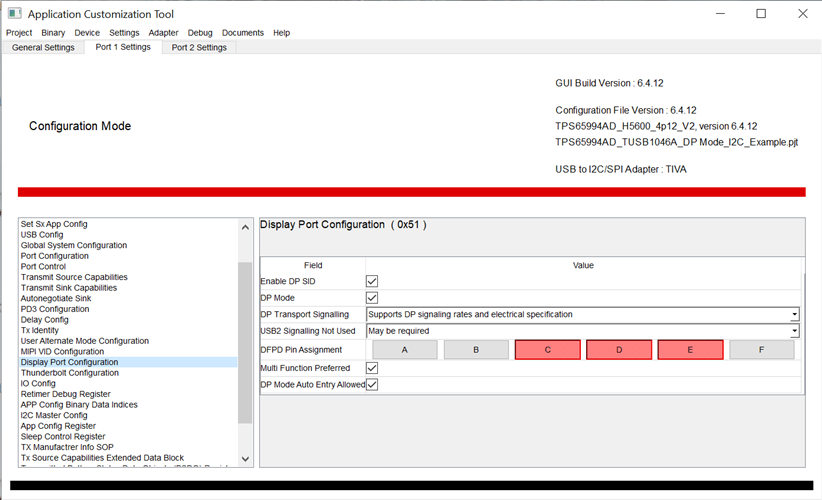Expand USB2 Signalling Not Used dropdown
This screenshot has height=500, width=822.
[582, 331]
